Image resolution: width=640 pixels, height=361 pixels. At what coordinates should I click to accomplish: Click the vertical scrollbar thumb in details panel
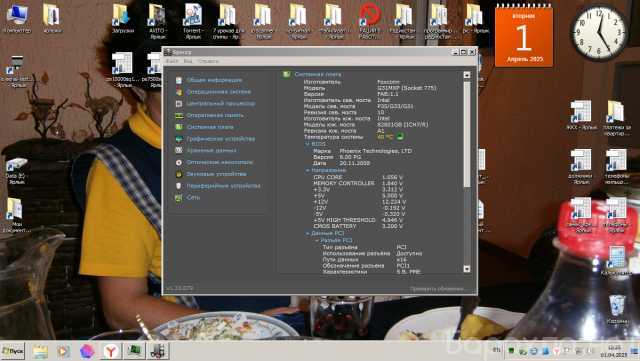pyautogui.click(x=467, y=134)
